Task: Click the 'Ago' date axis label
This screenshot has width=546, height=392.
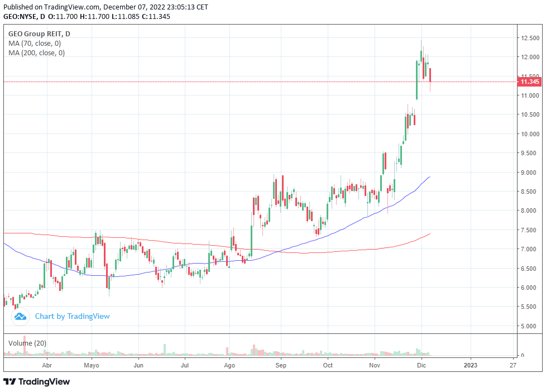Action: tap(229, 366)
